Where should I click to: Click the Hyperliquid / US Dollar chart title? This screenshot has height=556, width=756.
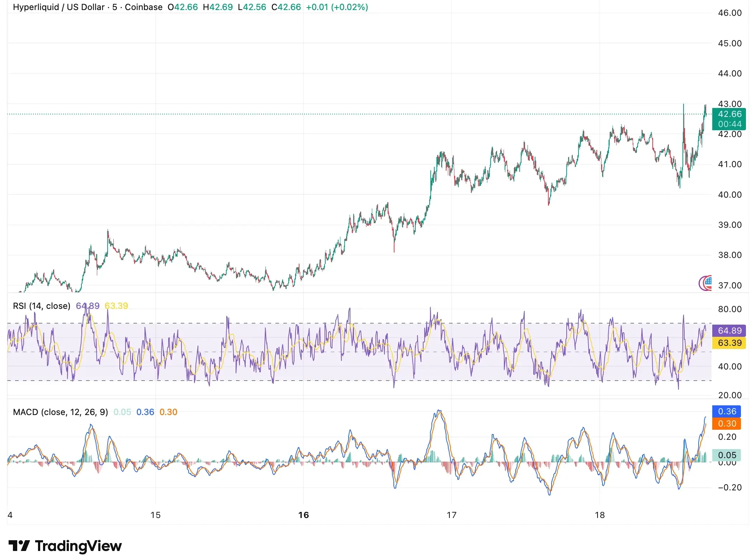tap(59, 7)
